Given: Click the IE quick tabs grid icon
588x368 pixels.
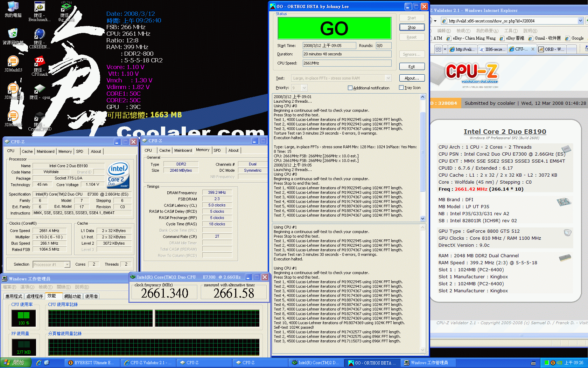Looking at the screenshot, I should pos(438,49).
